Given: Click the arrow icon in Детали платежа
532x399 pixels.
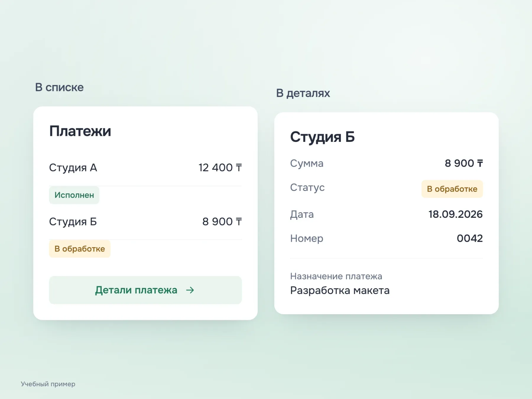Looking at the screenshot, I should pyautogui.click(x=190, y=290).
